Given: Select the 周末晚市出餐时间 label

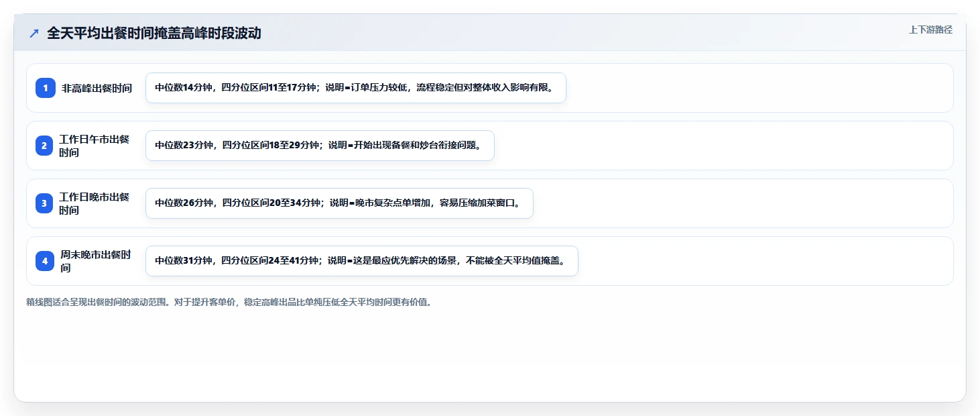Looking at the screenshot, I should [x=96, y=261].
